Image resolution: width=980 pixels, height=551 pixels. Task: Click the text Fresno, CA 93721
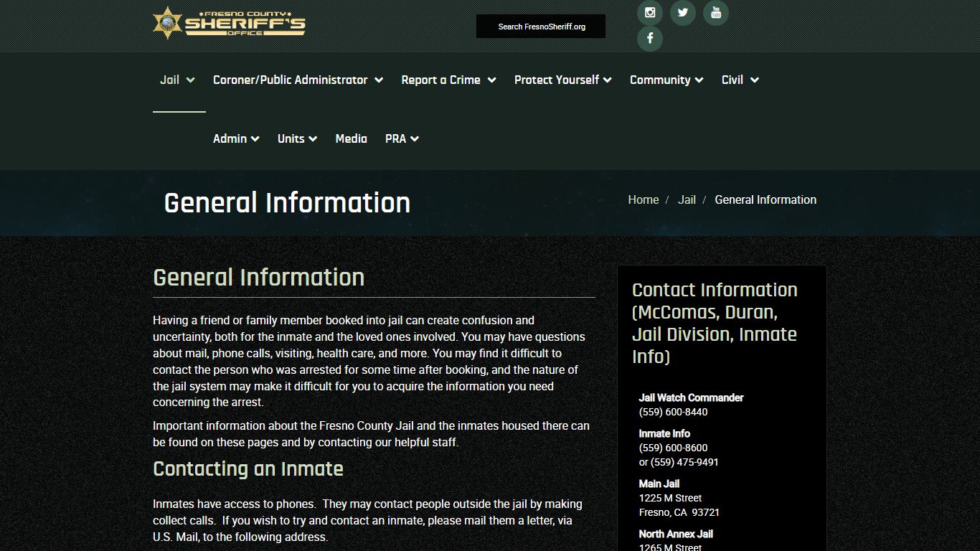coord(679,512)
